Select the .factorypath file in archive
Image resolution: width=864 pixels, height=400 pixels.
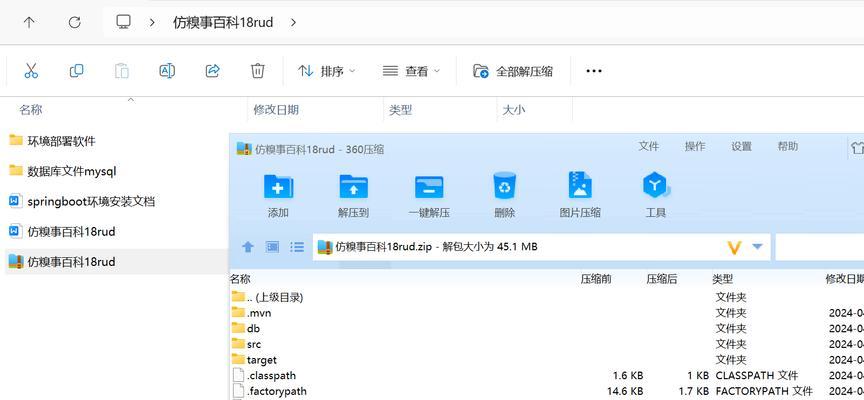point(547,391)
